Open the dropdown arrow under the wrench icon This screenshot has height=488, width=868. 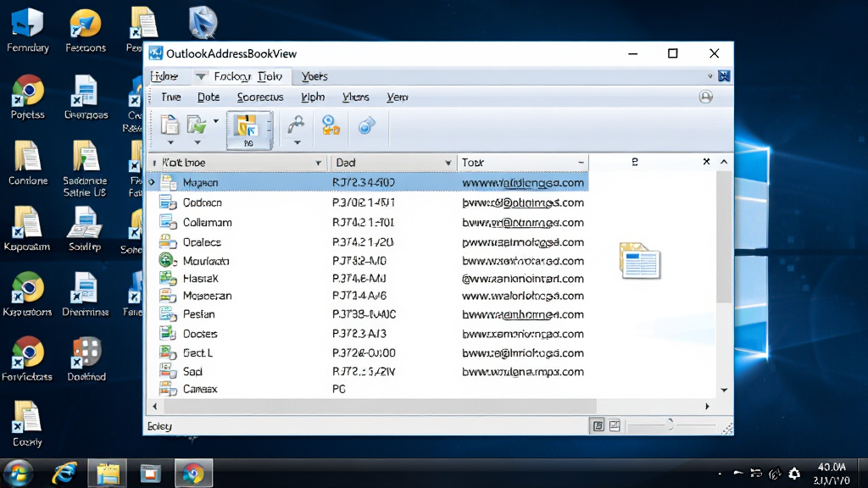(x=297, y=142)
